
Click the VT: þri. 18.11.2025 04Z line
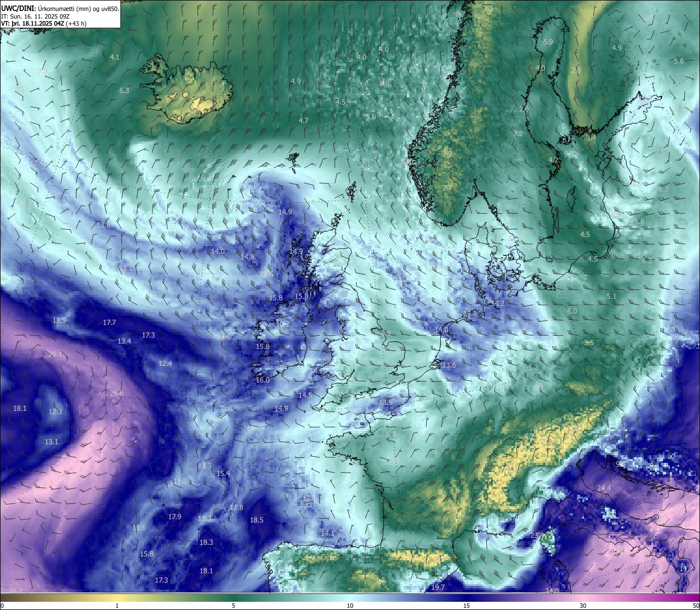[44, 24]
